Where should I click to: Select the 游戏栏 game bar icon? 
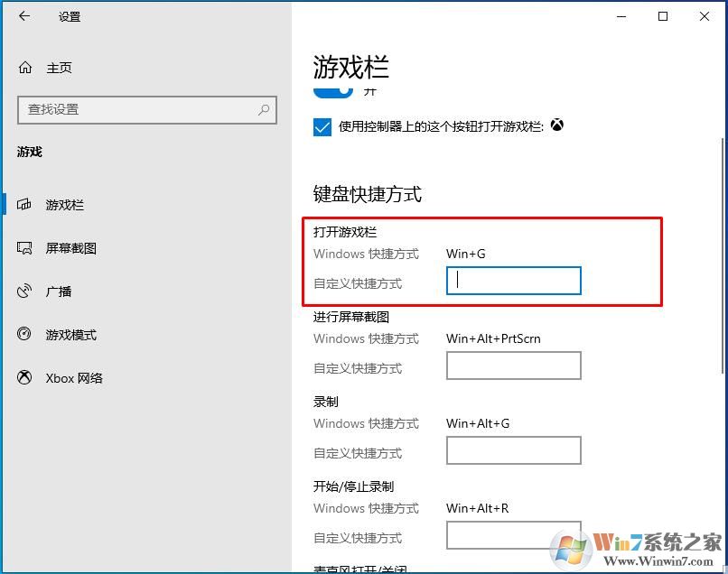coord(24,204)
